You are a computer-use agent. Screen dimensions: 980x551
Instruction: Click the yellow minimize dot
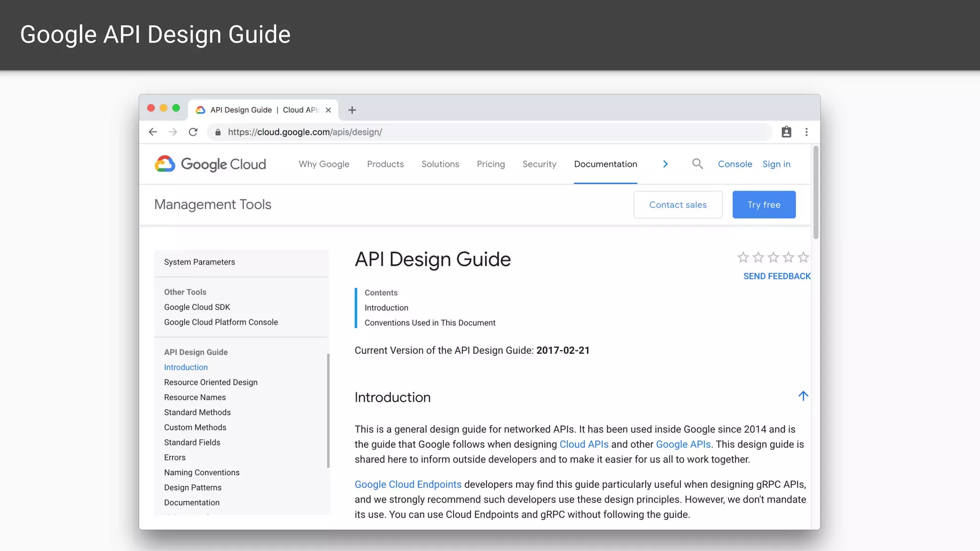coord(164,108)
